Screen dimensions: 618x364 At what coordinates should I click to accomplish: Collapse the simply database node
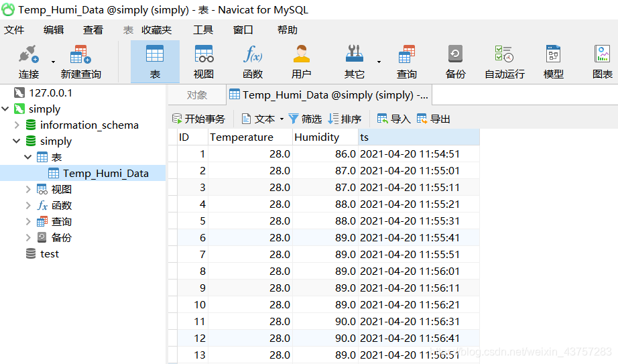pos(17,141)
